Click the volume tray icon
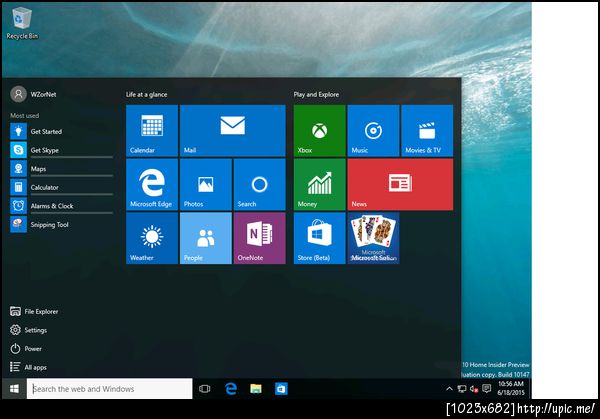This screenshot has width=600, height=419. pos(474,389)
